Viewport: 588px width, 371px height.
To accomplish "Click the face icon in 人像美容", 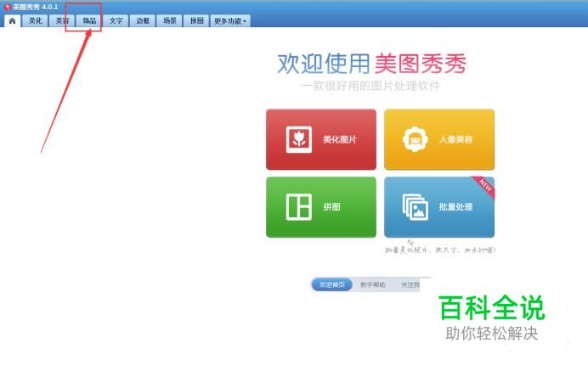I will 416,139.
